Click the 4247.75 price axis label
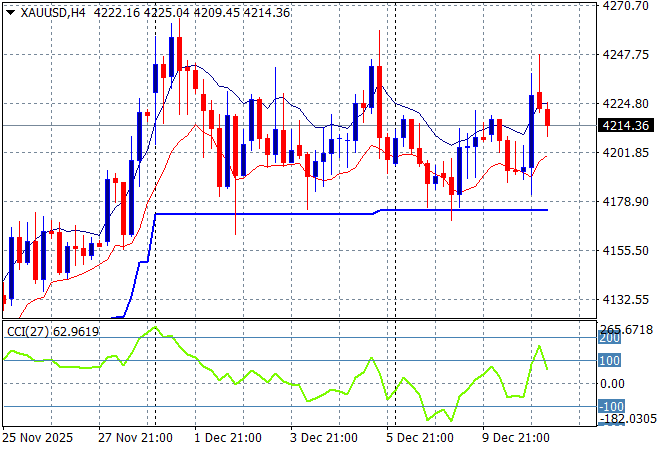The width and height of the screenshot is (660, 450). pos(626,55)
